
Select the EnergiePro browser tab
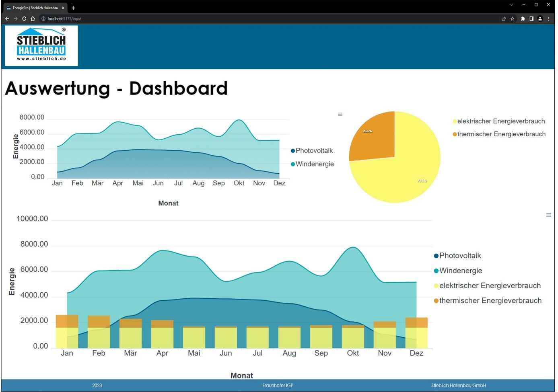click(35, 8)
